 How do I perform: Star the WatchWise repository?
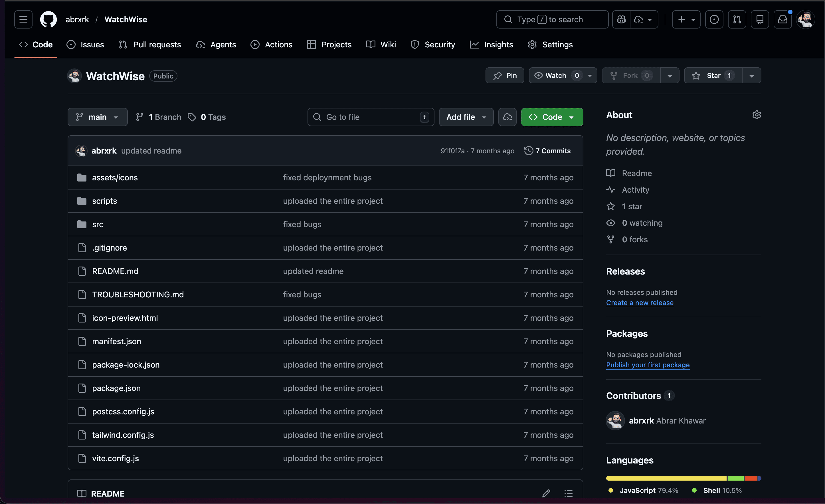click(713, 76)
